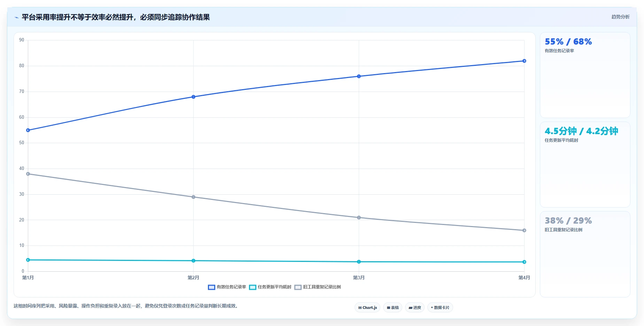Click the cyan data point at 第4月
Viewport: 644px width, 326px height.
524,262
